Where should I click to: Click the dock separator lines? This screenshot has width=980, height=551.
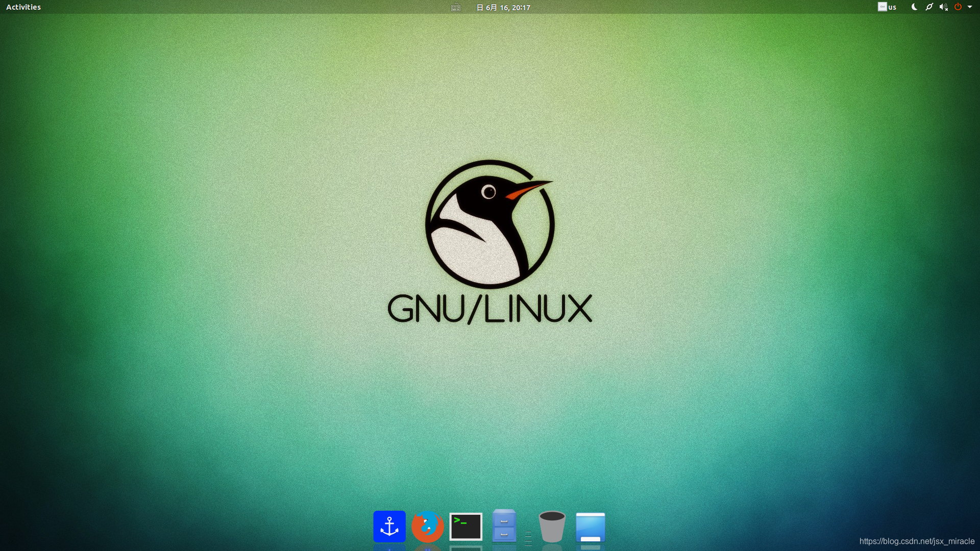pyautogui.click(x=528, y=538)
